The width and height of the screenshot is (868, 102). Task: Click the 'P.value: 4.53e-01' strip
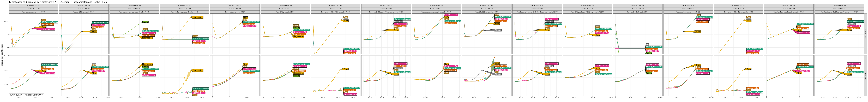coord(336,9)
